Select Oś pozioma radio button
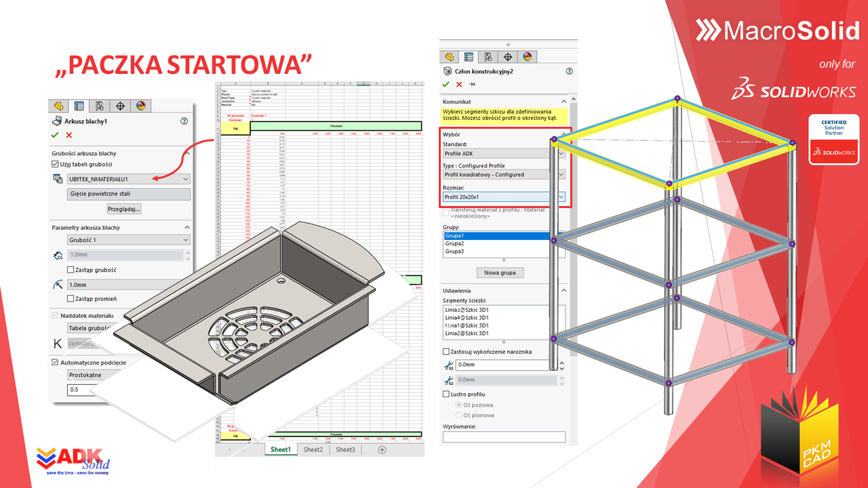This screenshot has width=868, height=488. click(x=459, y=405)
